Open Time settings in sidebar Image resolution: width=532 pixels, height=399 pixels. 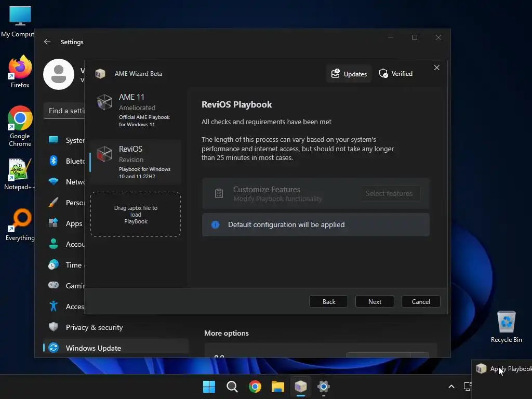64,264
